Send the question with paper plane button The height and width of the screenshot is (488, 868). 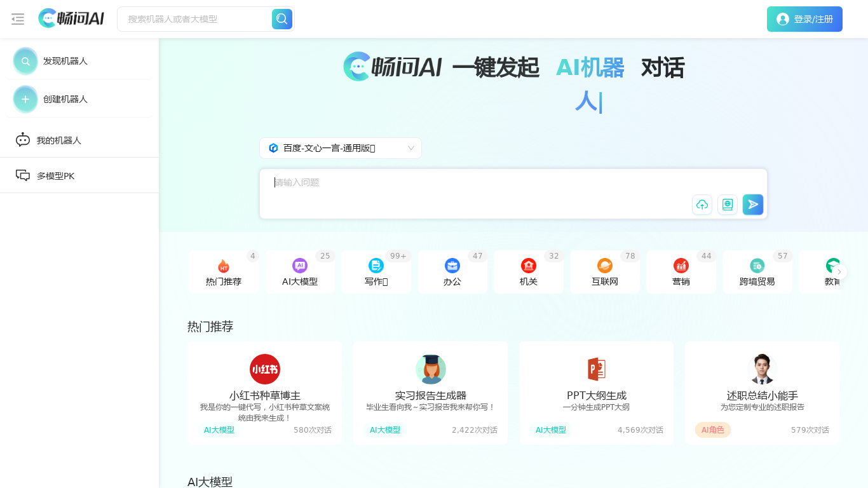tap(753, 205)
